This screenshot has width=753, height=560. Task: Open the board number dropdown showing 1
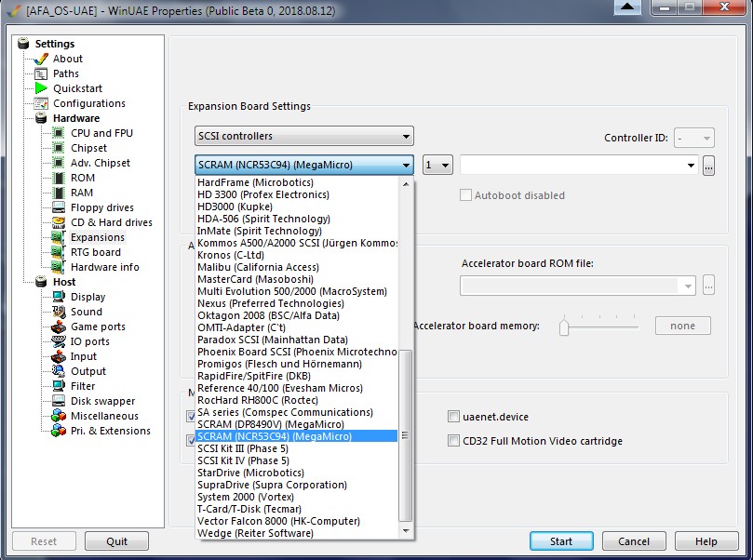(x=437, y=166)
